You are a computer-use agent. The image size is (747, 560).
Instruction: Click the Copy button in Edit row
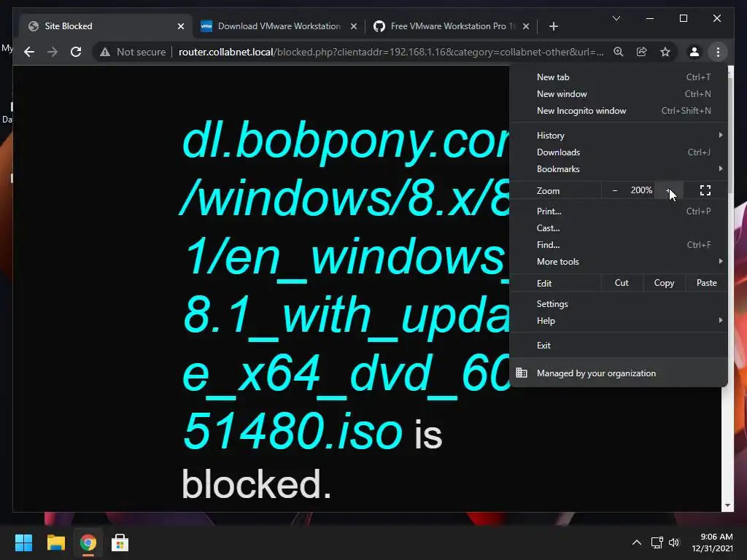coord(664,283)
